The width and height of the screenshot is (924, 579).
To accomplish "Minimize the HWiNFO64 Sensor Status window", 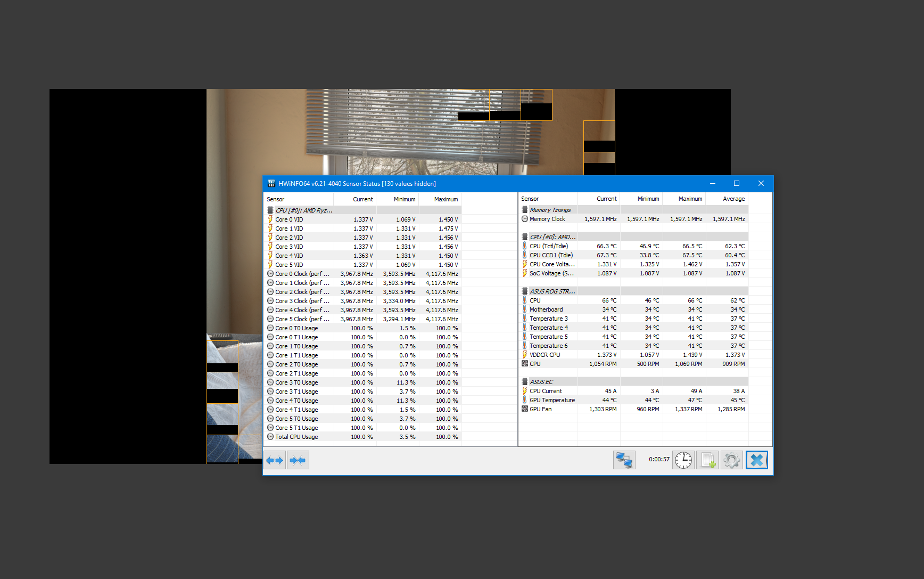I will click(x=713, y=184).
